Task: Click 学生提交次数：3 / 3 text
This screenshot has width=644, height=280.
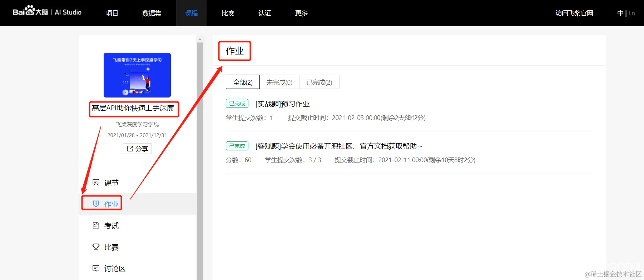Action: [293, 160]
